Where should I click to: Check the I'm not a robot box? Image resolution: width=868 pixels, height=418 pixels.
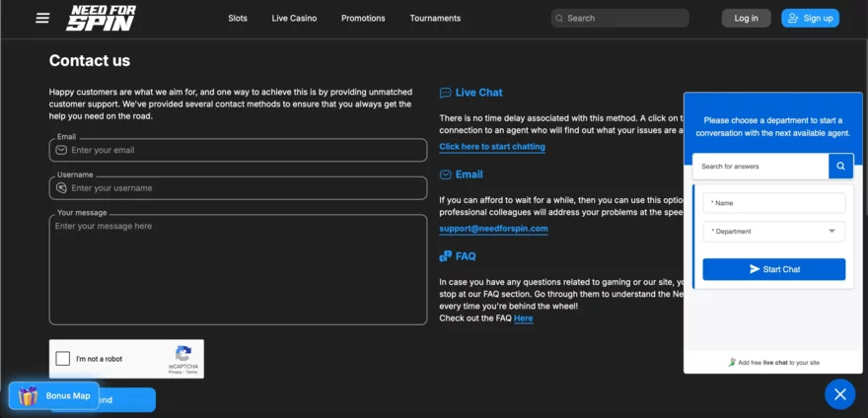coord(63,359)
